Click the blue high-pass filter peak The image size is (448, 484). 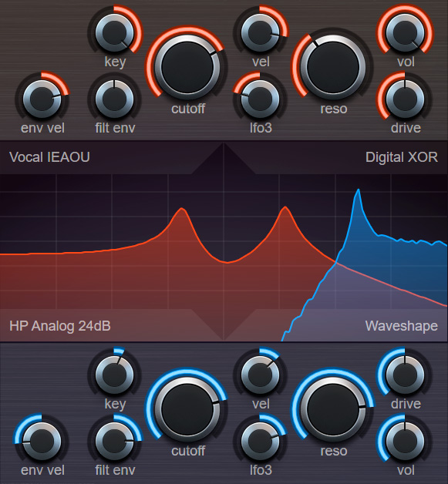[x=358, y=190]
